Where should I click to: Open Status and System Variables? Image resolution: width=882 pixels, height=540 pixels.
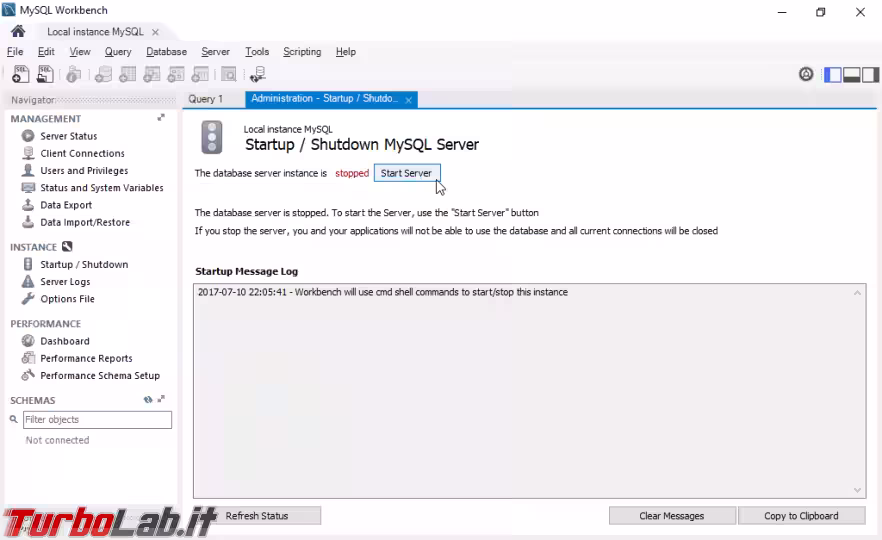click(102, 188)
